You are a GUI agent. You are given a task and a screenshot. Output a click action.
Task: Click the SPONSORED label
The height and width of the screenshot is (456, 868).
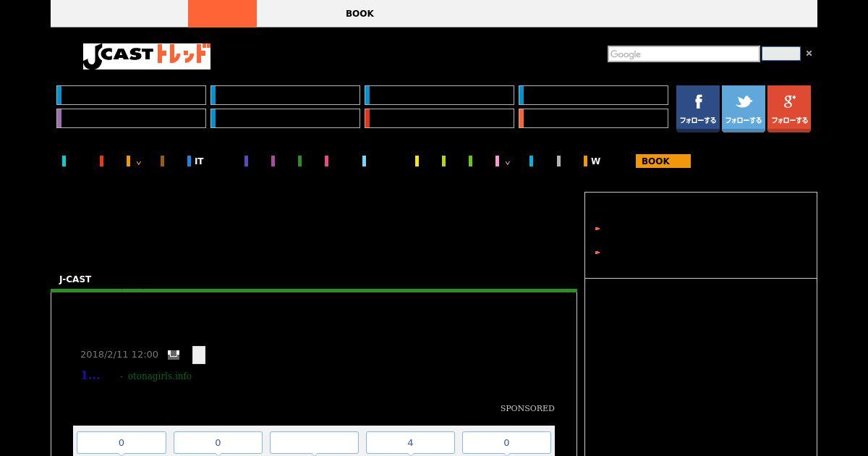(527, 408)
